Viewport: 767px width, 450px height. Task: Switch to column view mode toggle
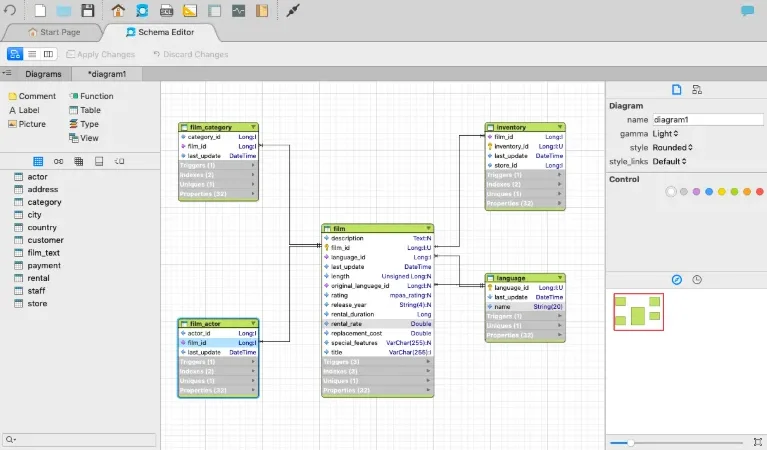[48, 54]
